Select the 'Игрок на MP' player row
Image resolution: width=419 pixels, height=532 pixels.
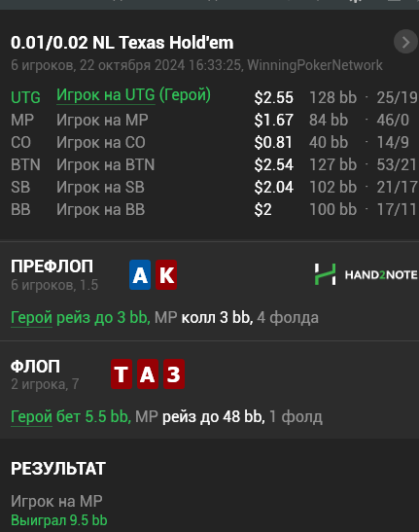click(x=214, y=120)
